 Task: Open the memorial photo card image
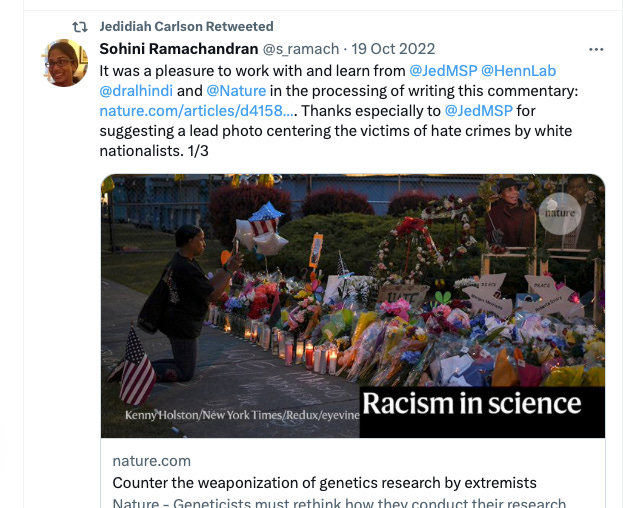(x=353, y=306)
